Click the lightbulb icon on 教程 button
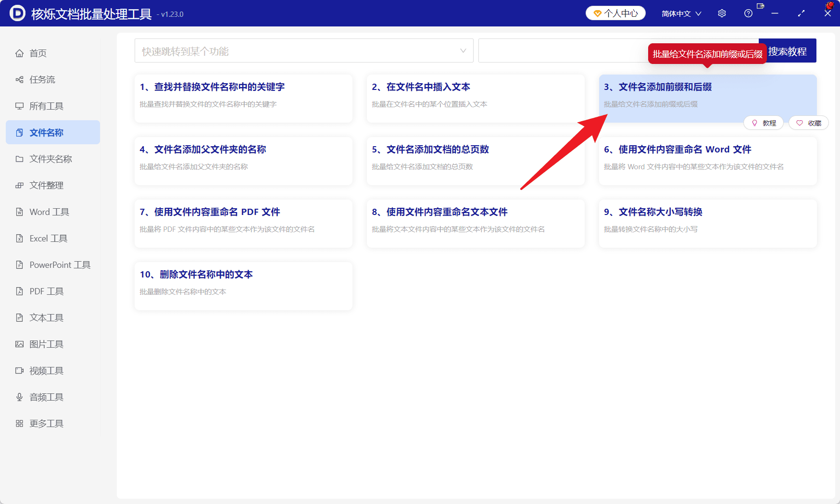Image resolution: width=840 pixels, height=504 pixels. [754, 123]
